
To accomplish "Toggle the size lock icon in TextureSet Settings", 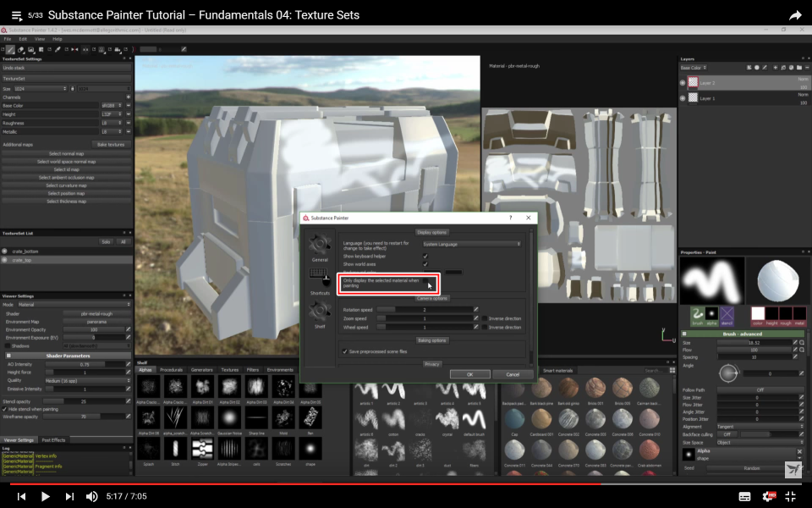I will coord(73,89).
